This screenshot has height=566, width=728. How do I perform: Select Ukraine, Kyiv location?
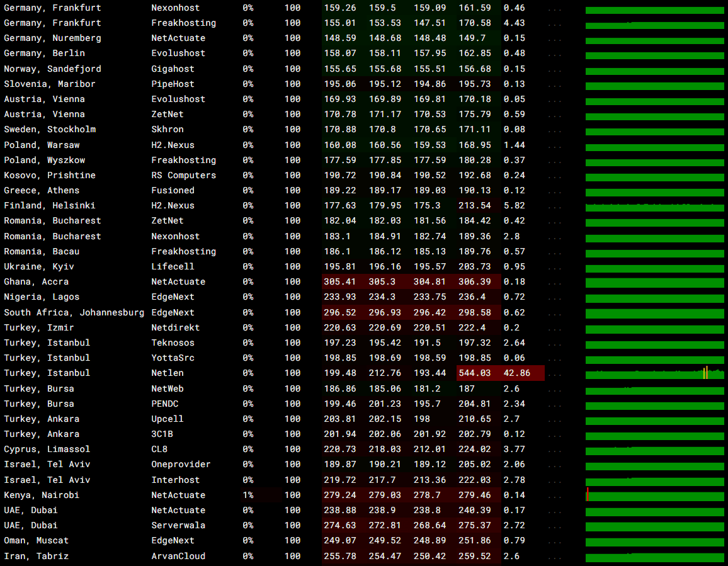[x=39, y=266]
